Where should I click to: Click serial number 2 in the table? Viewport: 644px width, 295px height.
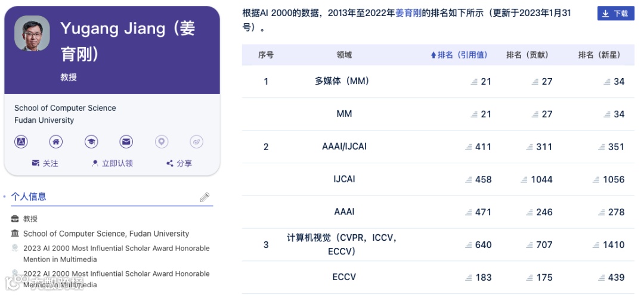tap(266, 147)
